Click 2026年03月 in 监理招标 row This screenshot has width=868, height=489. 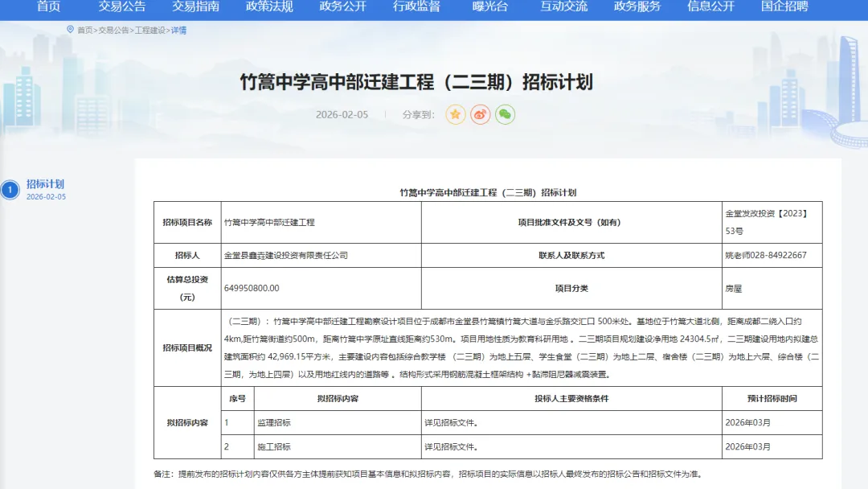(x=772, y=422)
